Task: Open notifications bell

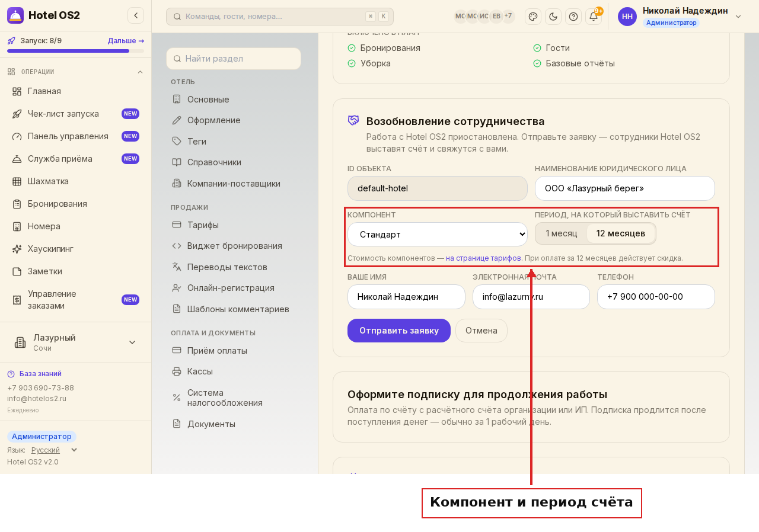Action: point(594,17)
